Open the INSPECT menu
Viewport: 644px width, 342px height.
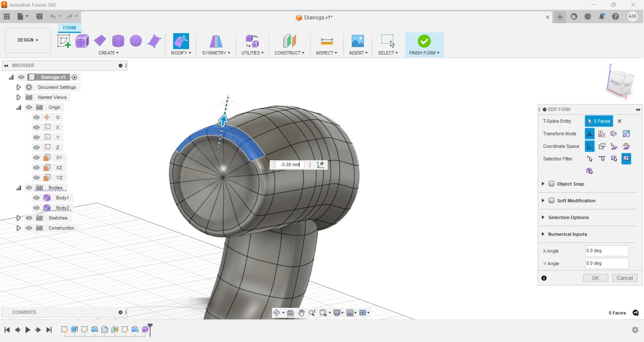pos(326,53)
